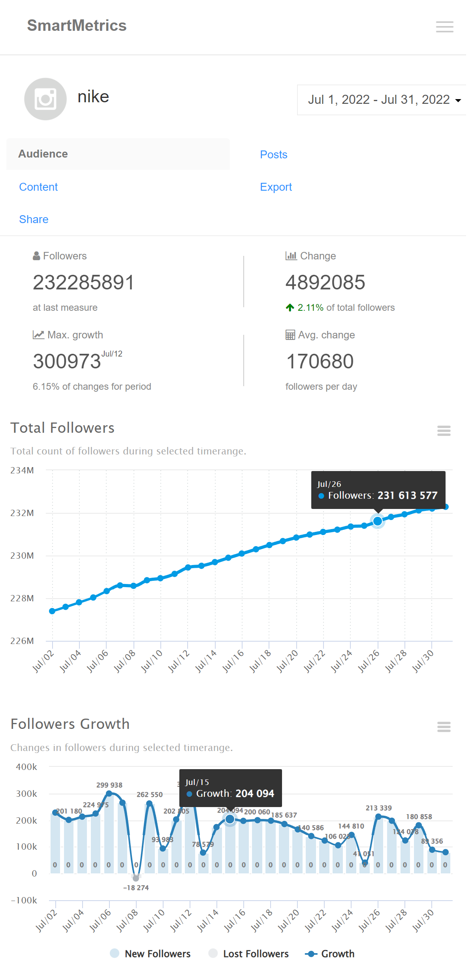Switch to the Posts tab
Image resolution: width=474 pixels, height=980 pixels.
(273, 154)
